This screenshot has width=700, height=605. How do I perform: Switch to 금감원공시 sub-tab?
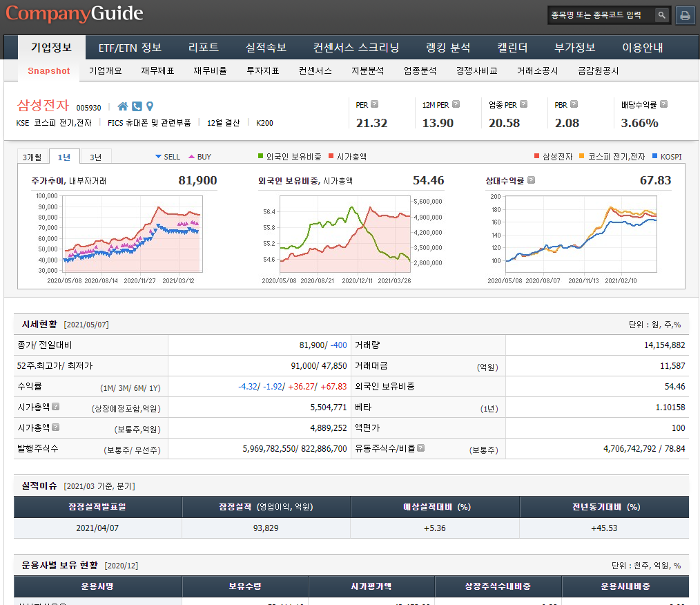click(x=599, y=71)
